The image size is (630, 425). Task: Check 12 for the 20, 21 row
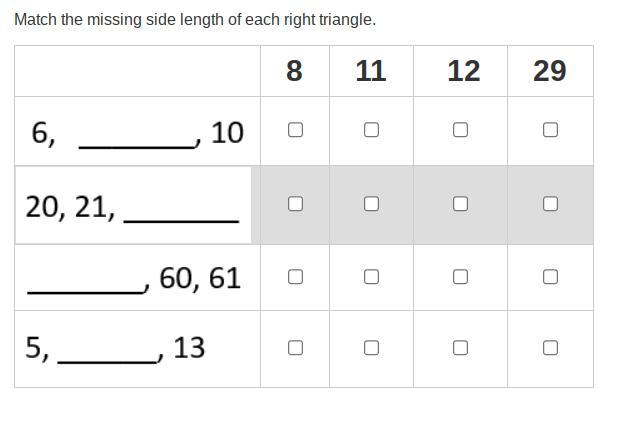click(x=460, y=204)
